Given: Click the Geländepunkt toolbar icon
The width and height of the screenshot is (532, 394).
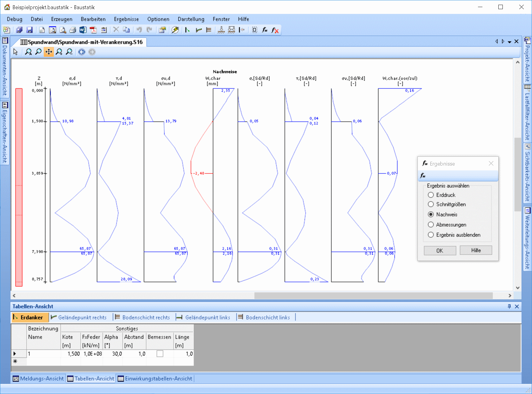Looking at the screenshot, I should pyautogui.click(x=199, y=30).
